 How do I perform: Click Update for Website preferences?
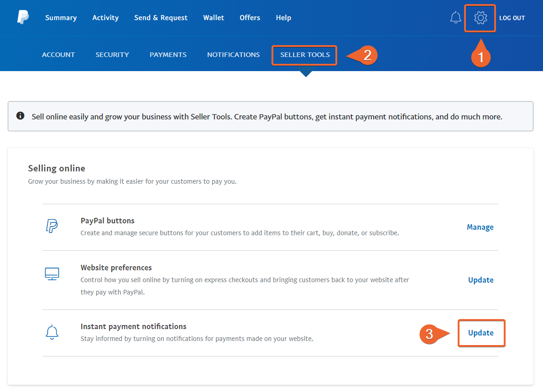480,280
